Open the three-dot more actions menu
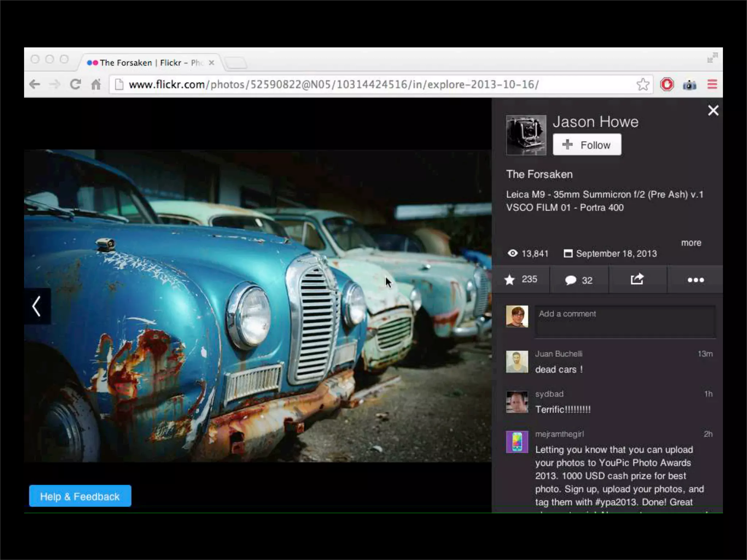Screen dimensions: 747x560 (696, 280)
